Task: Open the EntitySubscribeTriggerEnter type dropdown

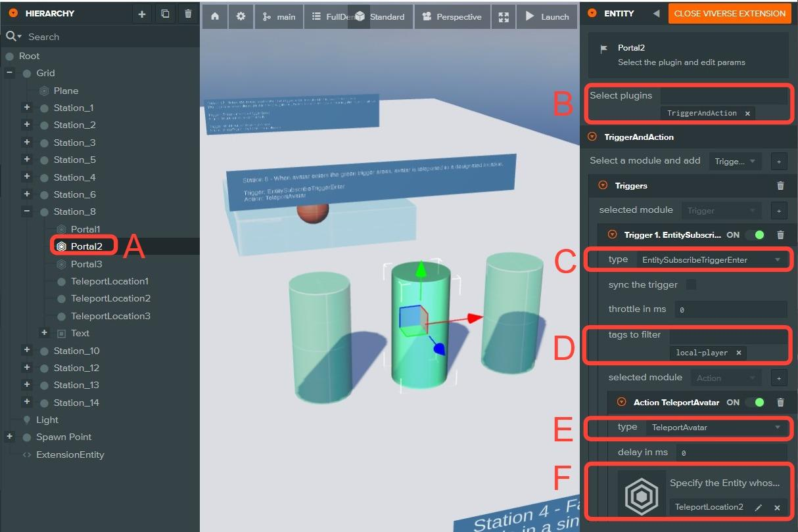Action: (x=711, y=259)
